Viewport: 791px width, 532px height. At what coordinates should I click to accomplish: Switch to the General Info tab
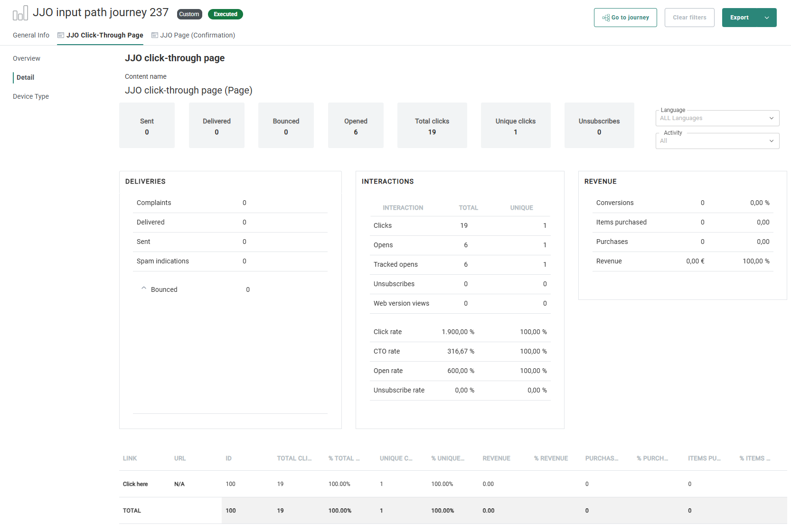(31, 35)
